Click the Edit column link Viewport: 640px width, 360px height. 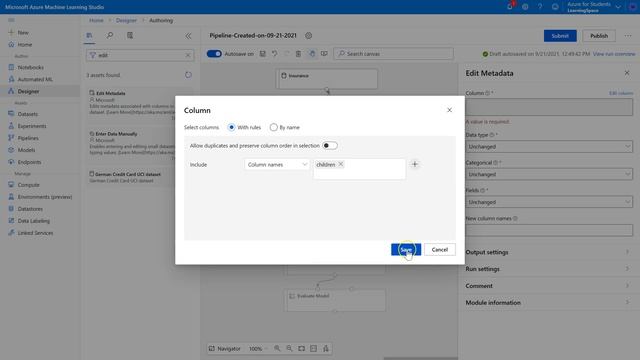[621, 93]
